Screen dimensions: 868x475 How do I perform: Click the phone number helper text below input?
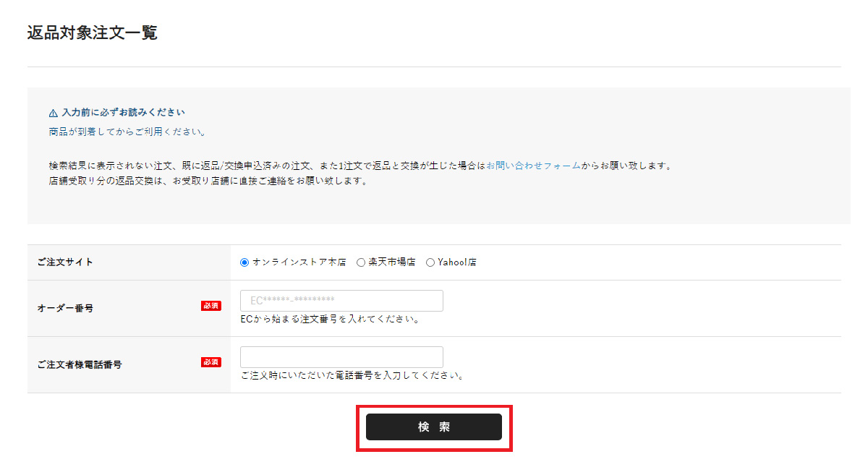pyautogui.click(x=352, y=375)
